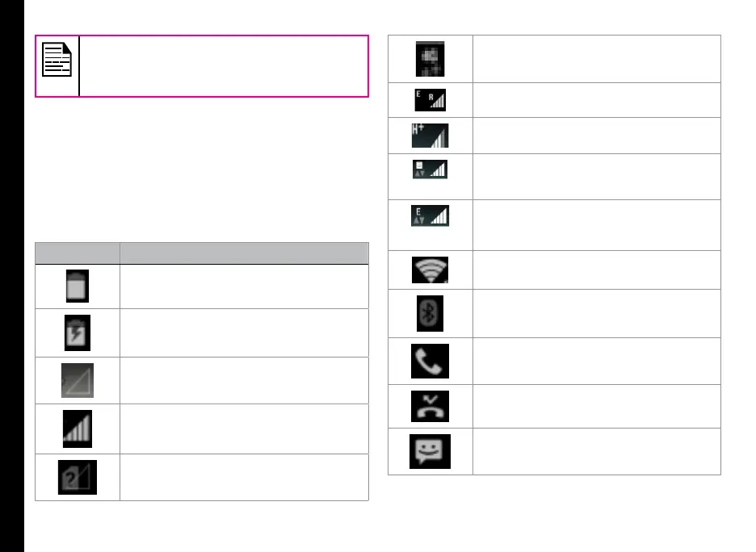This screenshot has width=756, height=552.
Task: Select the empty cell beside Wi-Fi icon
Action: pos(597,270)
